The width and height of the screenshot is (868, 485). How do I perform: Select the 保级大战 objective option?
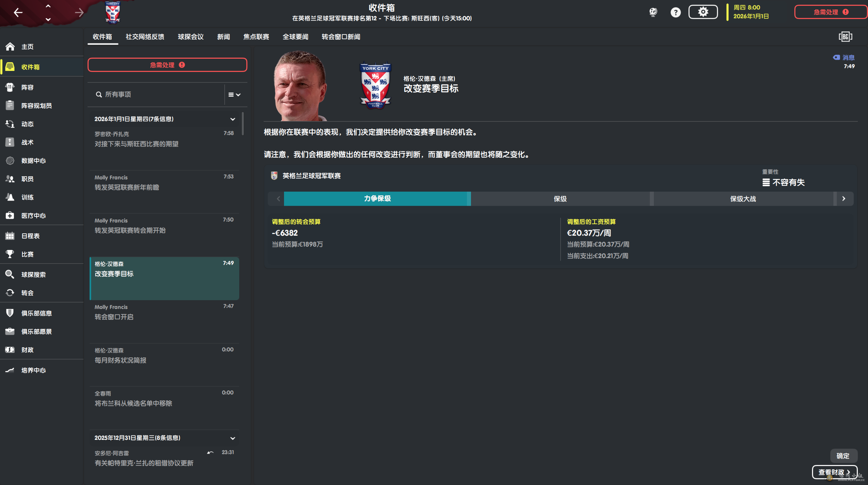click(743, 199)
